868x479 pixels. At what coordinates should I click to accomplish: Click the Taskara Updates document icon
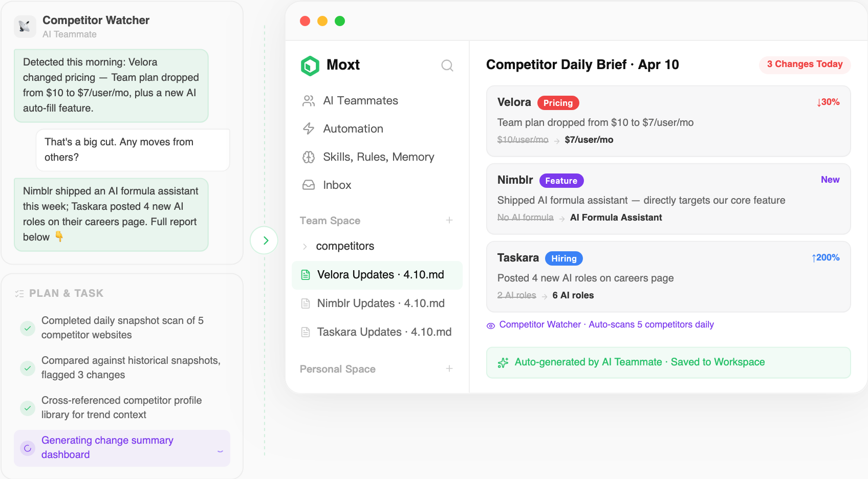pyautogui.click(x=306, y=332)
